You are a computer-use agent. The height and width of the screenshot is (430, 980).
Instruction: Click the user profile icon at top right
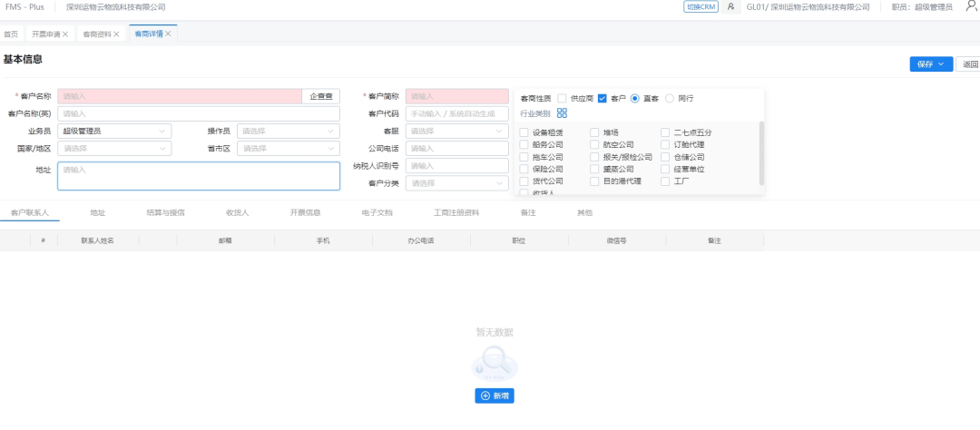click(x=971, y=6)
